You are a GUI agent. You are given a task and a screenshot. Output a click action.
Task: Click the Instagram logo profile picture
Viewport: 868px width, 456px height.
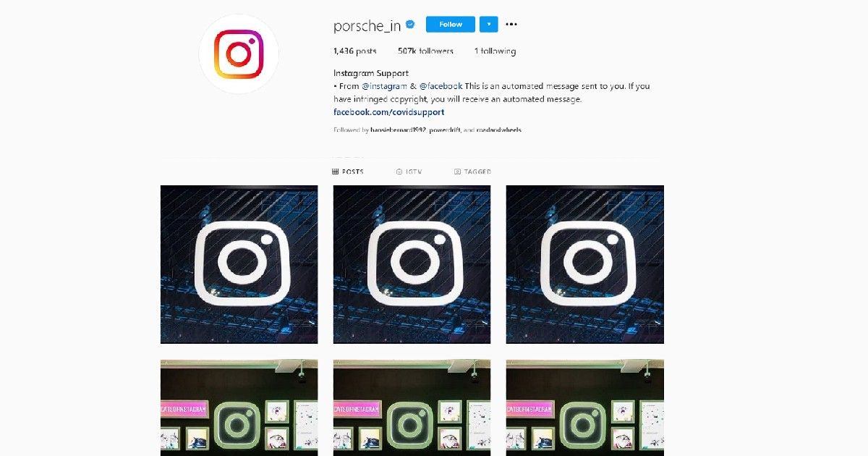click(x=239, y=54)
